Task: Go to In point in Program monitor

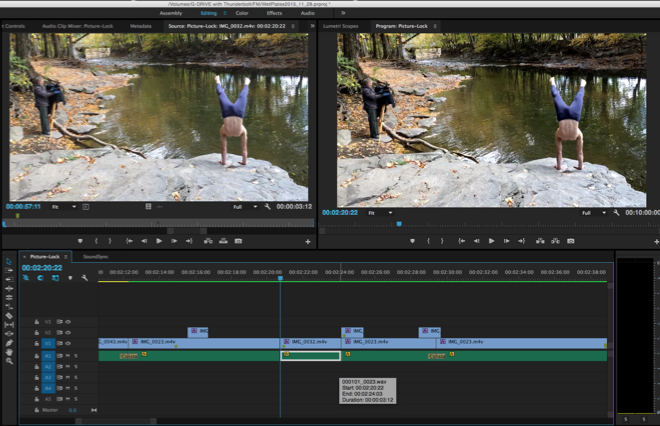Action: coord(462,241)
